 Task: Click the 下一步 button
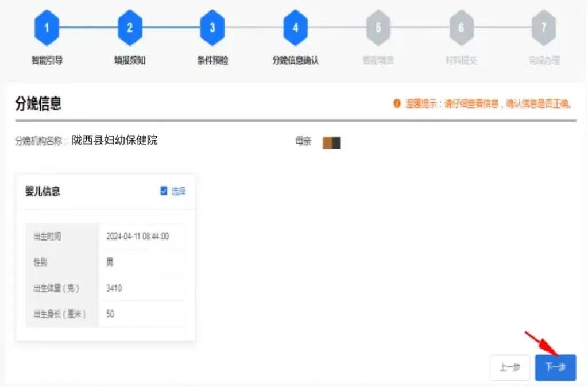tap(555, 368)
